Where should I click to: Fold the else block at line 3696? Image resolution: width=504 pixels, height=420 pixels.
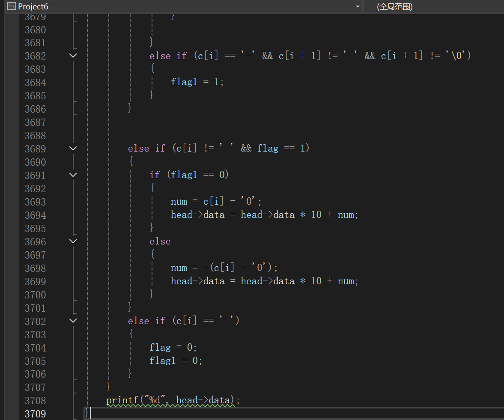tap(73, 241)
